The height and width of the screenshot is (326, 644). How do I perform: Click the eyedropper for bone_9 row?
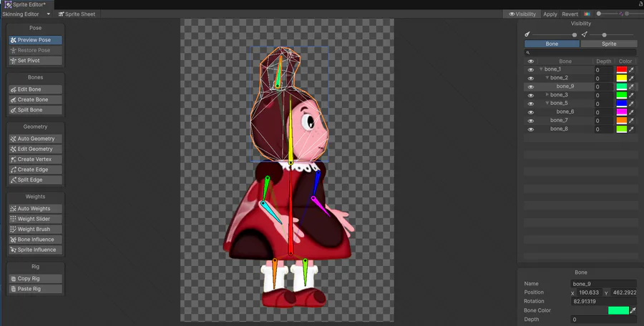click(x=632, y=87)
